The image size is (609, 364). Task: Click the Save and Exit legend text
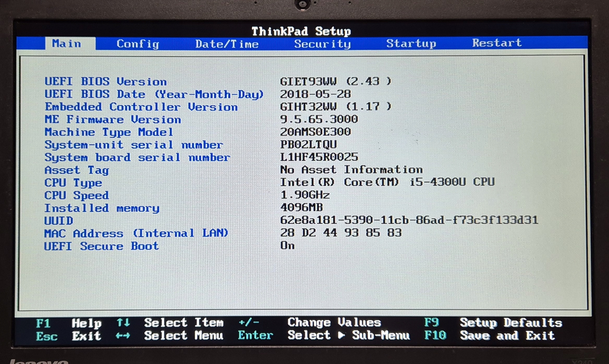[x=507, y=335]
